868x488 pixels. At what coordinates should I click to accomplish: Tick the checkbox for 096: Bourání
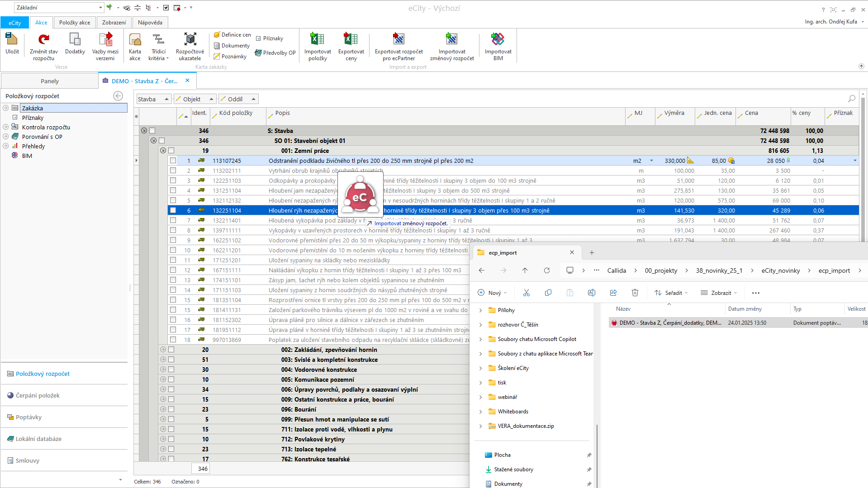[x=171, y=409]
